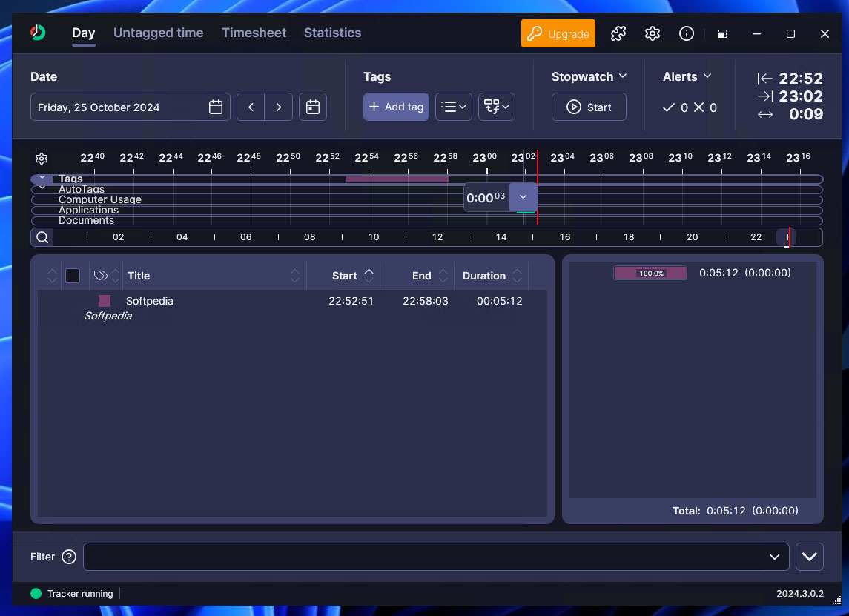Click the Add tag button
Screen dimensions: 849x616
click(396, 107)
